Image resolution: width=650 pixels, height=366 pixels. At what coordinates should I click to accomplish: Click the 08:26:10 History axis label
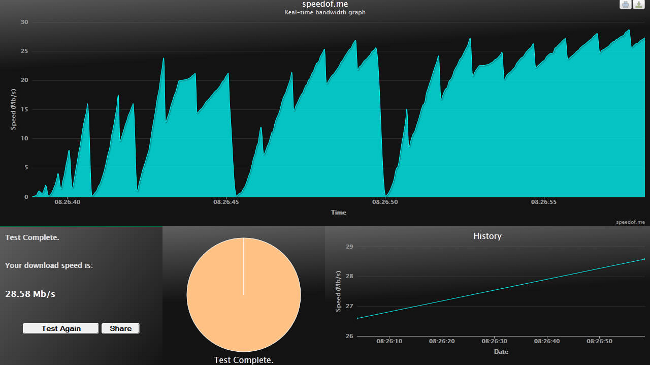tap(389, 341)
